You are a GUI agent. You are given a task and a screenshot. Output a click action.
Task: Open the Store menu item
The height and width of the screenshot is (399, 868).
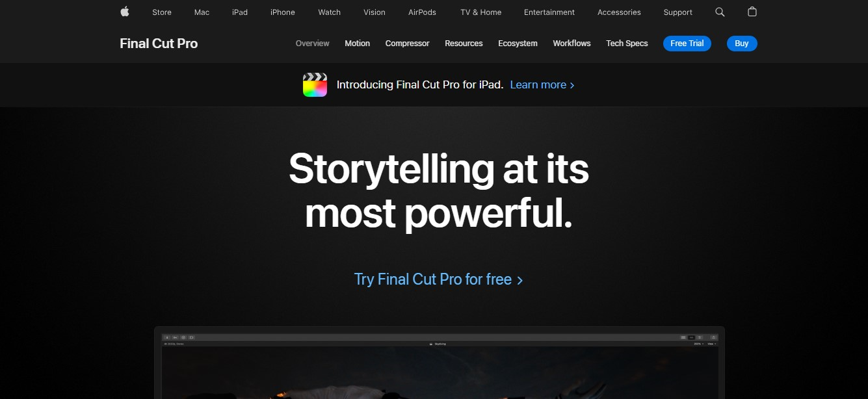pos(162,12)
